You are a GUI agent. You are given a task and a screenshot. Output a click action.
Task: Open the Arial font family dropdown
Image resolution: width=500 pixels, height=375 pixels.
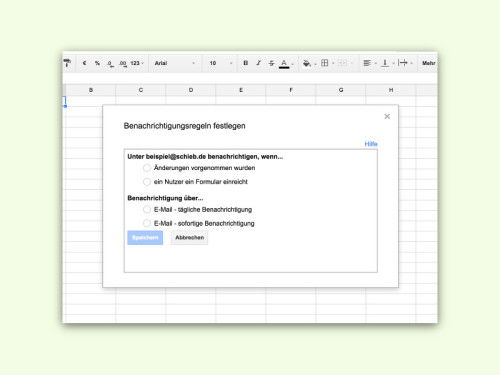point(175,63)
